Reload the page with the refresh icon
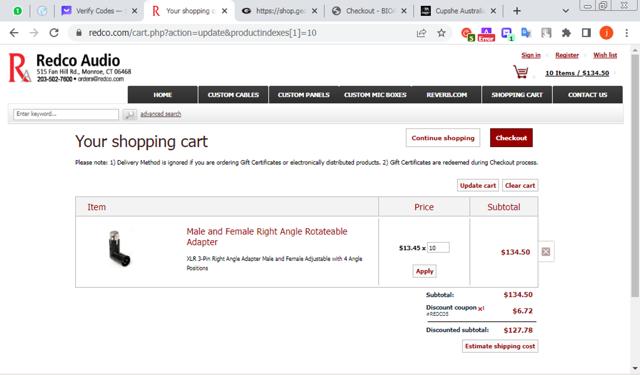 [x=54, y=33]
